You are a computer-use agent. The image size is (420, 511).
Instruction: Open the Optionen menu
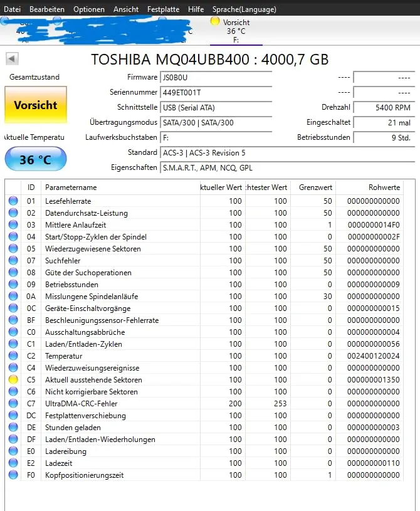[89, 9]
